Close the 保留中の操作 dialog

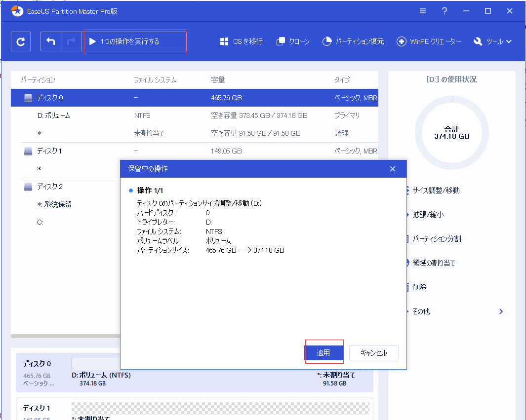click(393, 169)
